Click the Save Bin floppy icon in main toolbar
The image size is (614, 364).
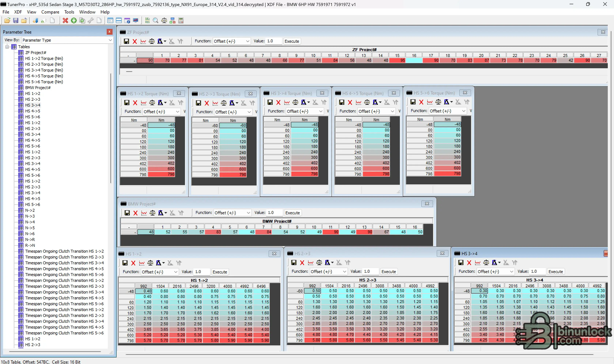[x=16, y=21]
